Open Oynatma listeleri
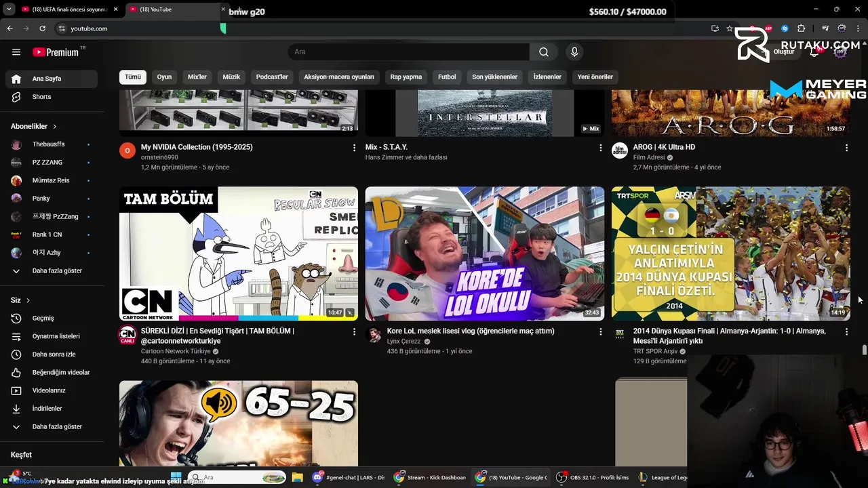Image resolution: width=868 pixels, height=488 pixels. coord(52,336)
